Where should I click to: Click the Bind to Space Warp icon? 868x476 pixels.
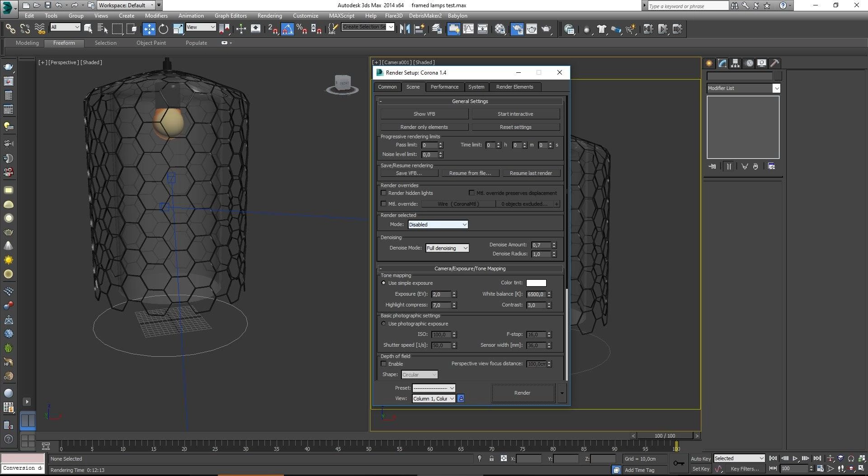tap(40, 29)
